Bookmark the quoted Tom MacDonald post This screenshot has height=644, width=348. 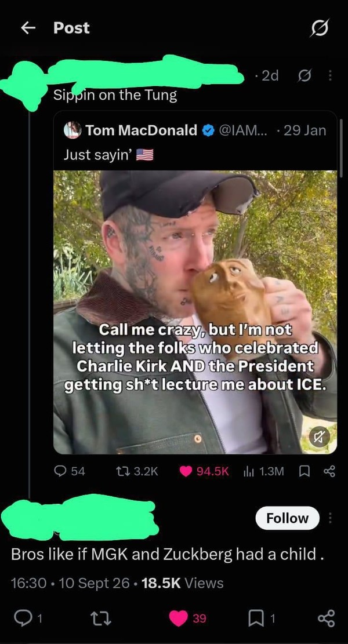304,471
